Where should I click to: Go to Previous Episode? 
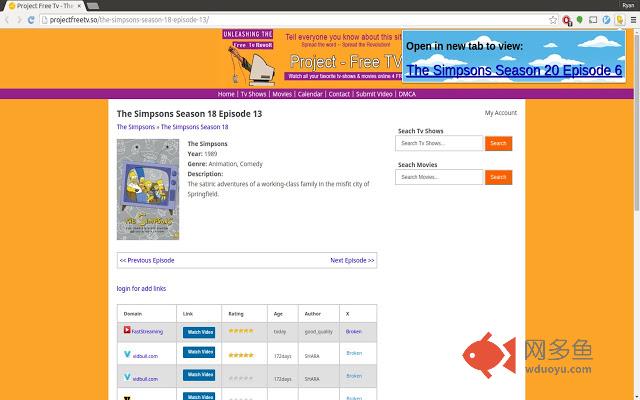(147, 260)
